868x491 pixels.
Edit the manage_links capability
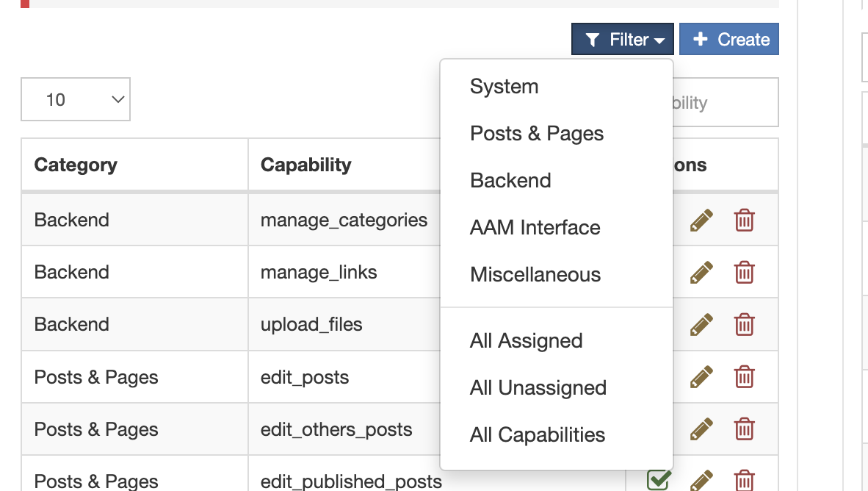[701, 272]
